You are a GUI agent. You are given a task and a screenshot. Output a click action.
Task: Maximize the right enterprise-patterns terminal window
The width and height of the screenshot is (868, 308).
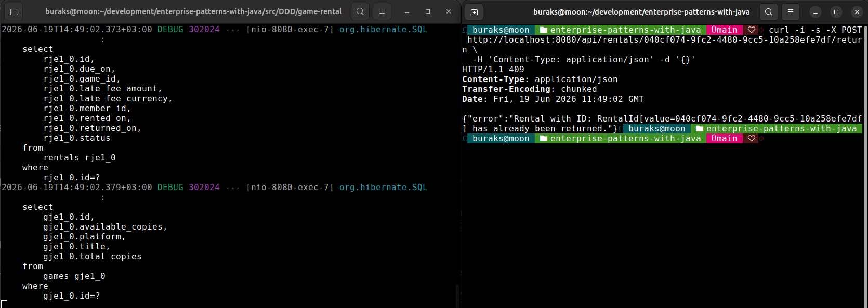click(836, 11)
